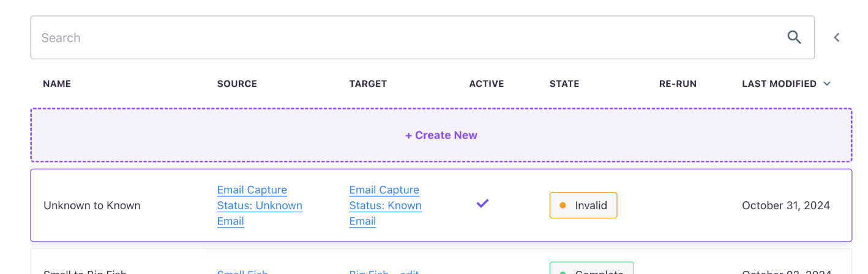Viewport: 868px width, 274px height.
Task: Collapse the panel using the left chevron
Action: click(836, 37)
